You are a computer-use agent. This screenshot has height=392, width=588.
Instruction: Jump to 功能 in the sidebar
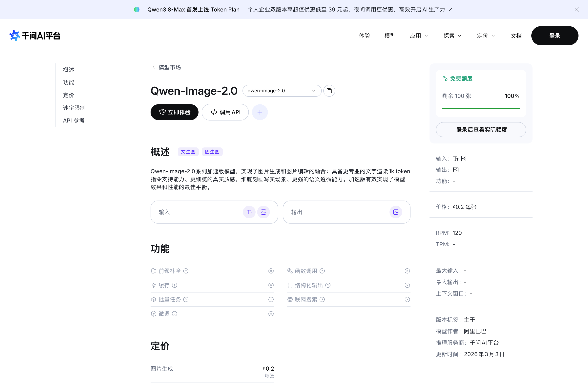(x=69, y=82)
